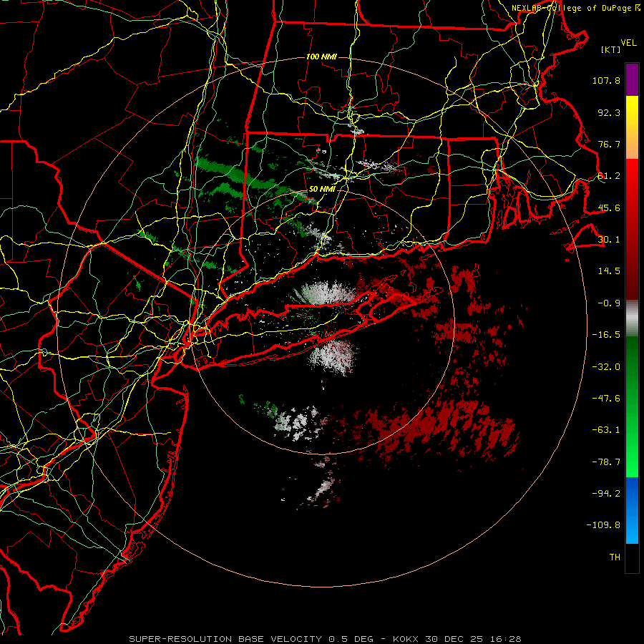Pick the blue segment of the velocity color bar

click(x=632, y=510)
